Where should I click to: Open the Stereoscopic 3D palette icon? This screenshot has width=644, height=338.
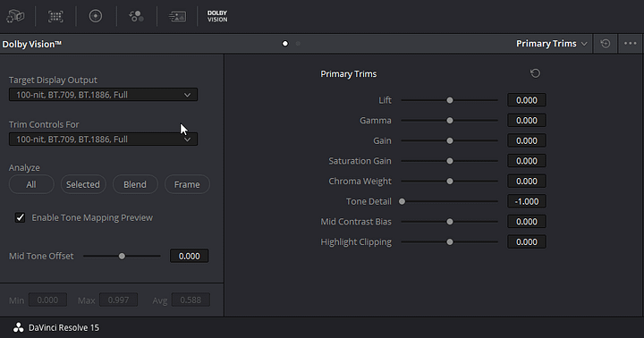(15, 16)
